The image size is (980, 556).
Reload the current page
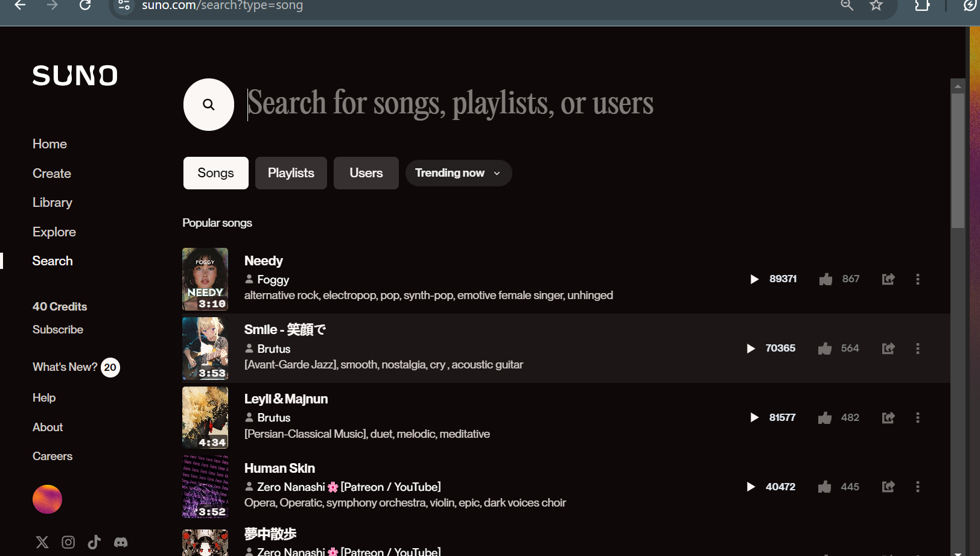point(85,5)
